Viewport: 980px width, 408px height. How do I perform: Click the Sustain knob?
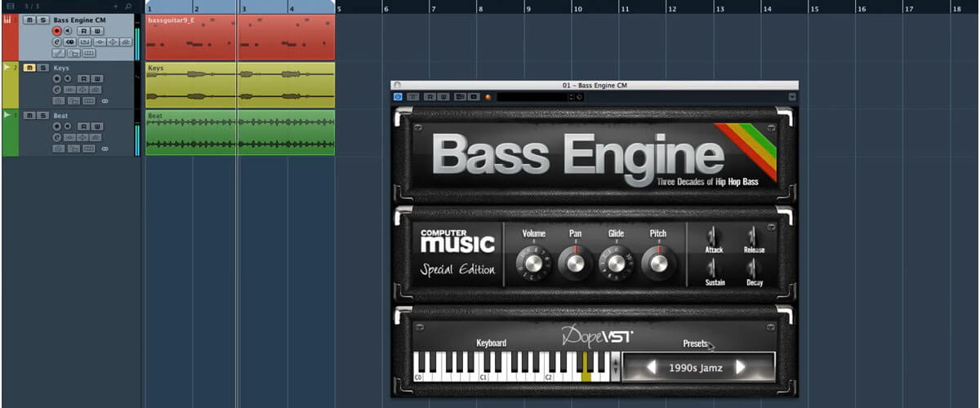[x=714, y=268]
